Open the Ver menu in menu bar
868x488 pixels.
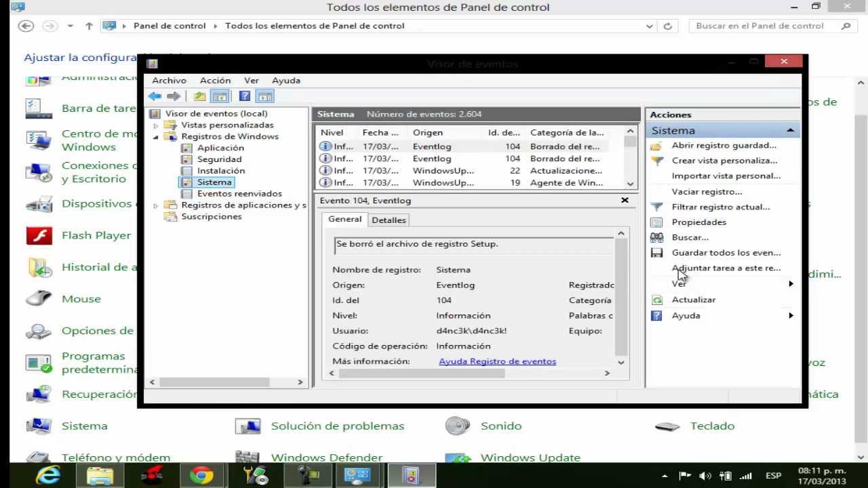(x=252, y=80)
